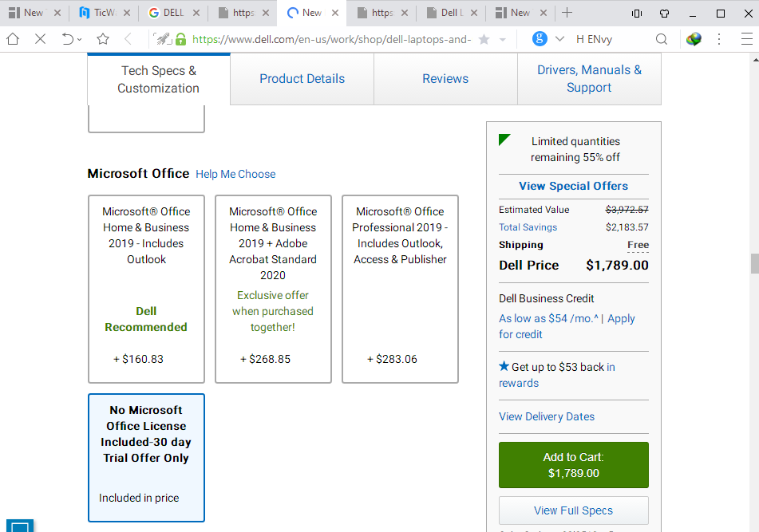The height and width of the screenshot is (532, 759).
Task: Click the green limited quantities flag icon
Action: point(504,140)
